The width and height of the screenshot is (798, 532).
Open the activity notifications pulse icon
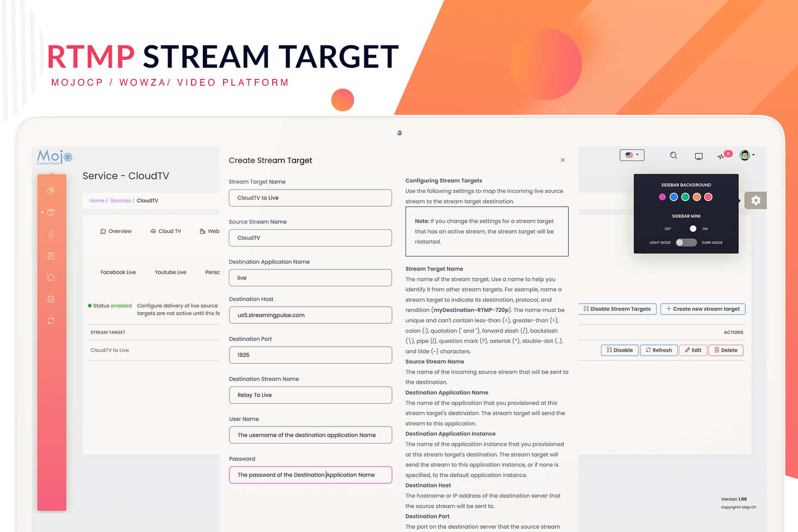click(x=721, y=156)
